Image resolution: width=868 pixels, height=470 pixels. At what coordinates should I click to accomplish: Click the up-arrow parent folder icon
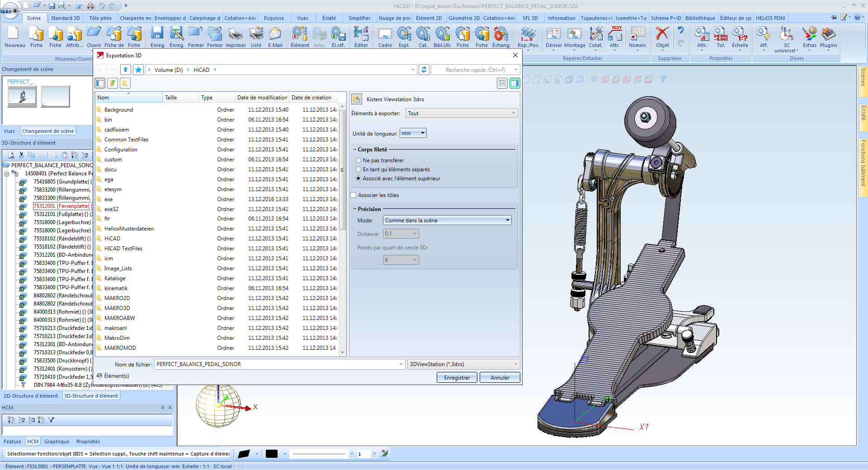pos(126,70)
